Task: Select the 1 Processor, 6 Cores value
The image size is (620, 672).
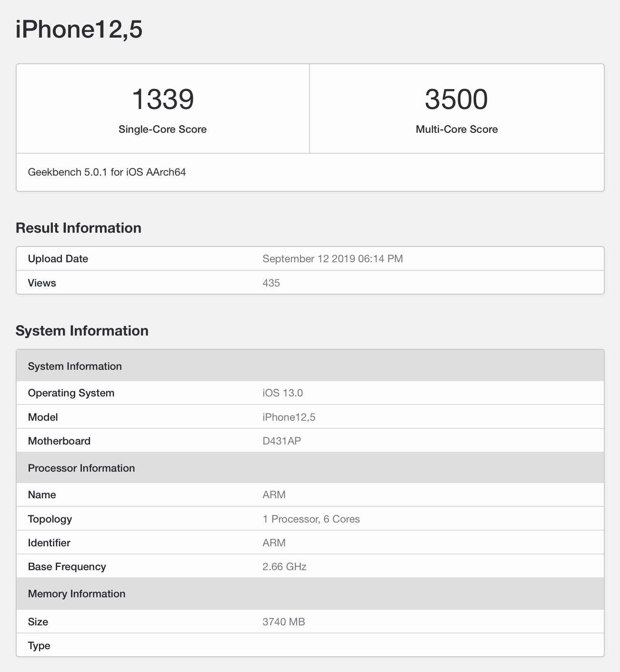Action: point(311,519)
